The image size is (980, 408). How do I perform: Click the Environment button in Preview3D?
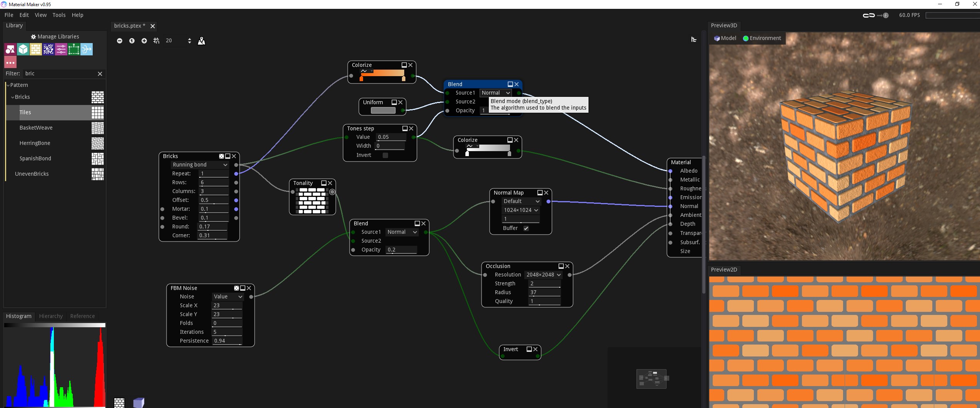pos(762,38)
